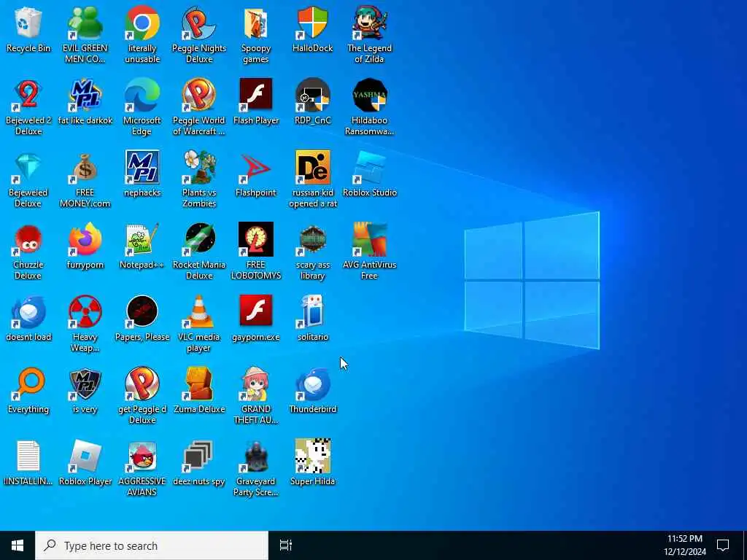Click the 'deez nuts spy' icon
Viewport: 747px width, 560px height.
(x=199, y=456)
